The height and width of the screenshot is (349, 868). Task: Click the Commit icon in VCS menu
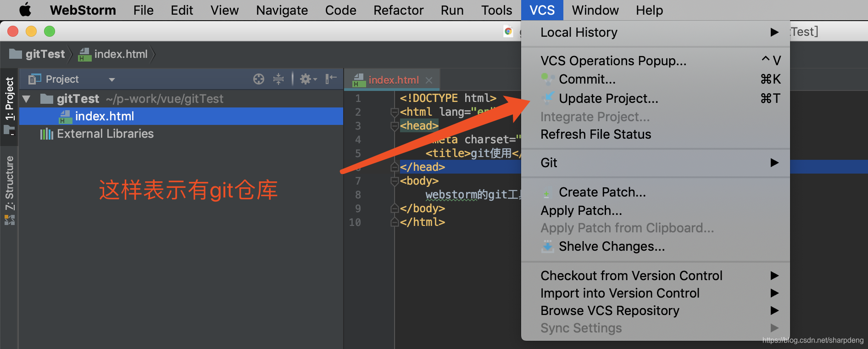[x=547, y=79]
